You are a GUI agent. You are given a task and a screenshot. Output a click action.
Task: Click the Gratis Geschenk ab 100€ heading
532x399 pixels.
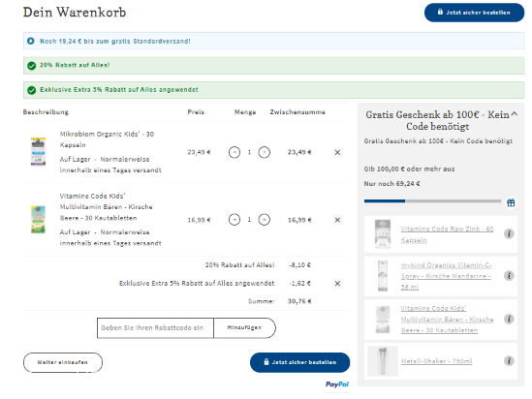coord(437,120)
